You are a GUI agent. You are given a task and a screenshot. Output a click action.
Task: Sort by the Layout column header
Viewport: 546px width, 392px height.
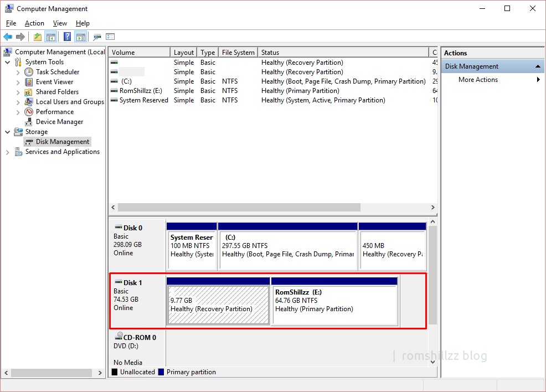pyautogui.click(x=183, y=52)
